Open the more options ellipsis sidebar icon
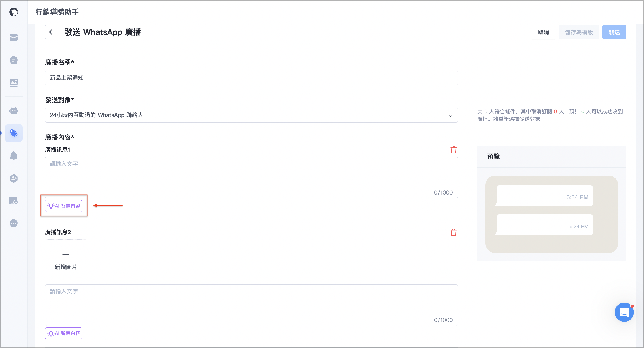Screen dimensions: 644x348 13,223
